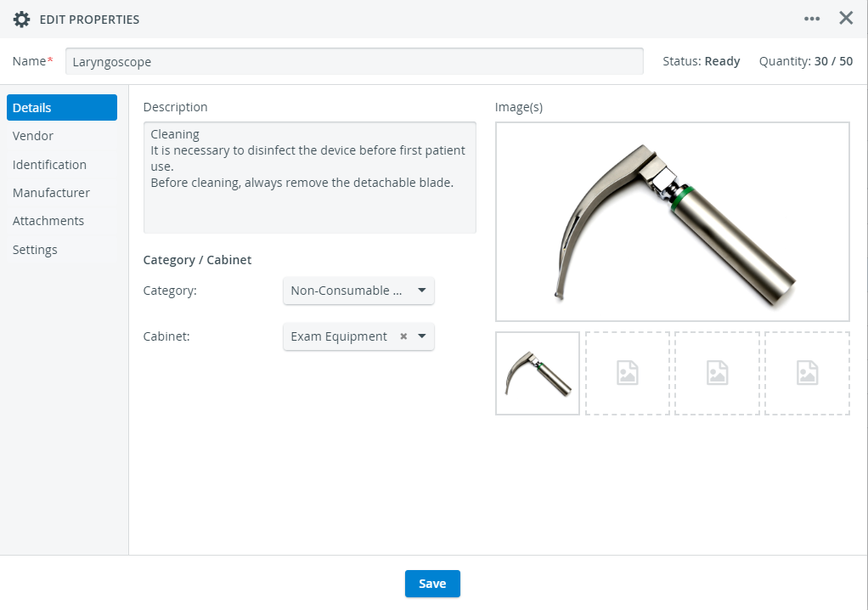Expand the Category dropdown arrow
This screenshot has width=868, height=610.
coord(422,291)
